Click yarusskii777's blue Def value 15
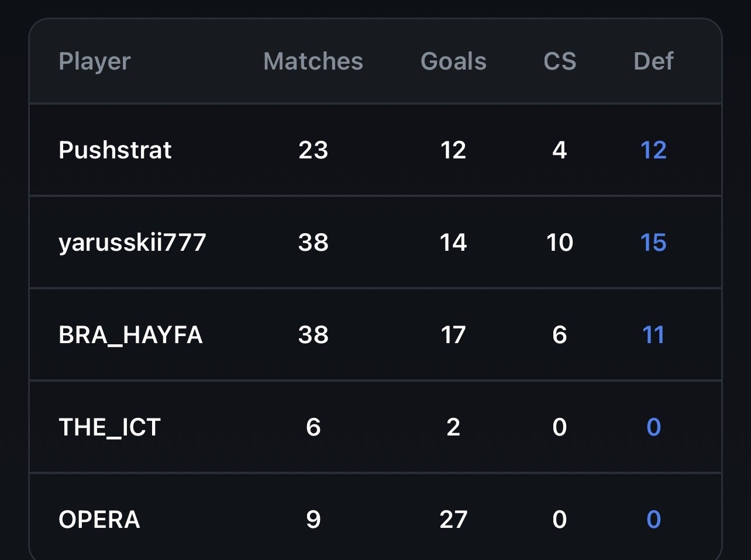This screenshot has width=751, height=560. coord(653,243)
